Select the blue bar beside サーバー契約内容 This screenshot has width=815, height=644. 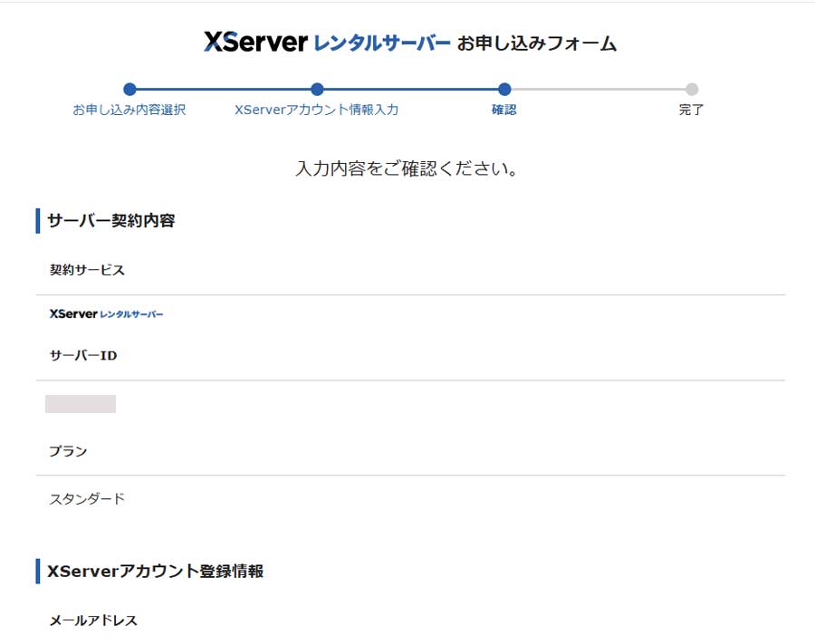point(36,219)
